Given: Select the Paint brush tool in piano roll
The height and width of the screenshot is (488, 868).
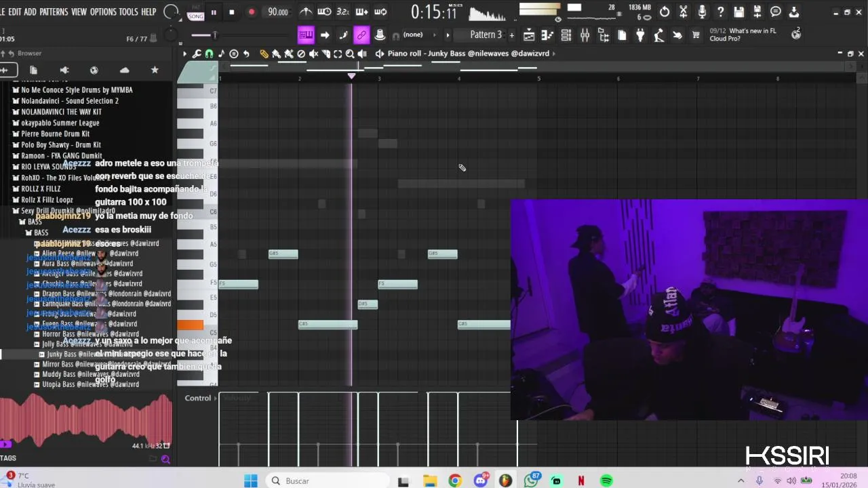Looking at the screenshot, I should click(276, 54).
